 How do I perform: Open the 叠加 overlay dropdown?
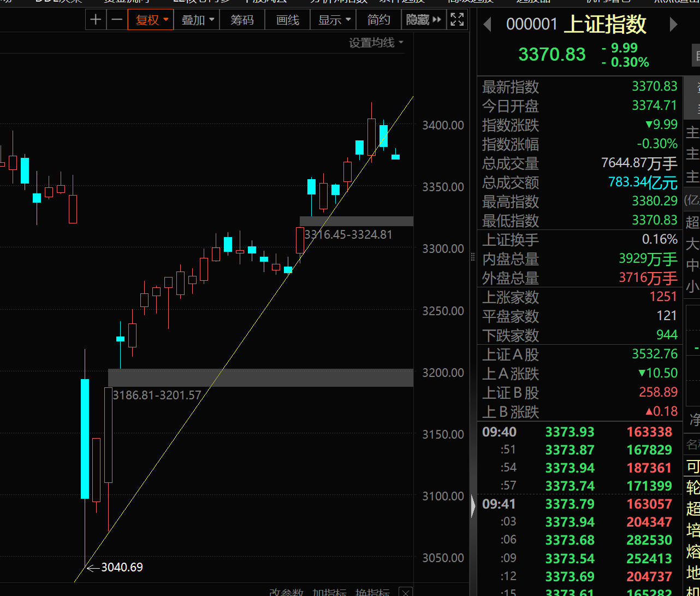coord(197,20)
